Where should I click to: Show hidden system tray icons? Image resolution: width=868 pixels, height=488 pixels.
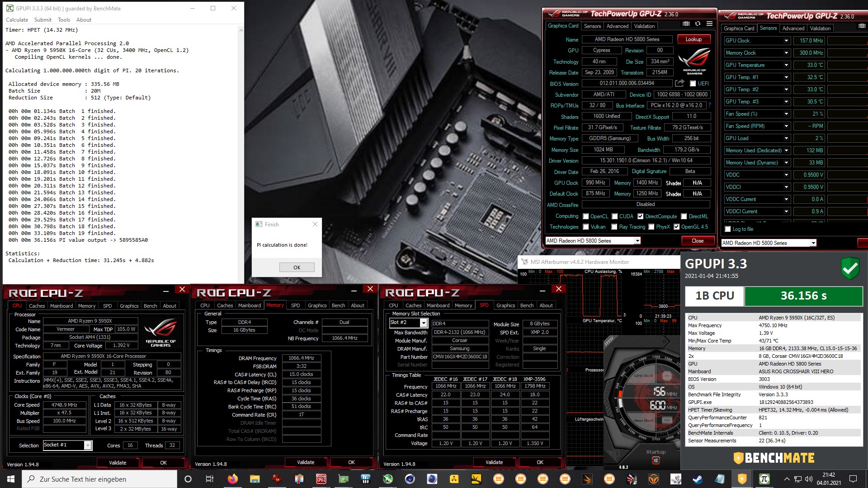click(x=787, y=479)
